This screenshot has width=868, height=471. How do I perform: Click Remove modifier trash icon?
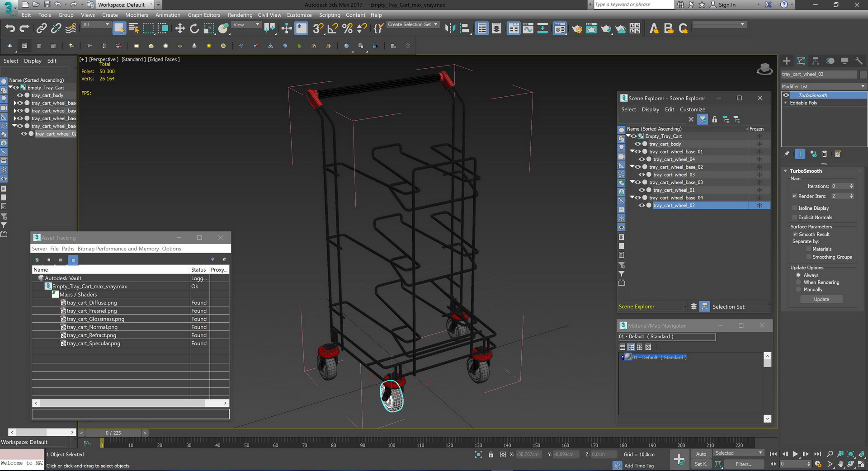pos(825,154)
